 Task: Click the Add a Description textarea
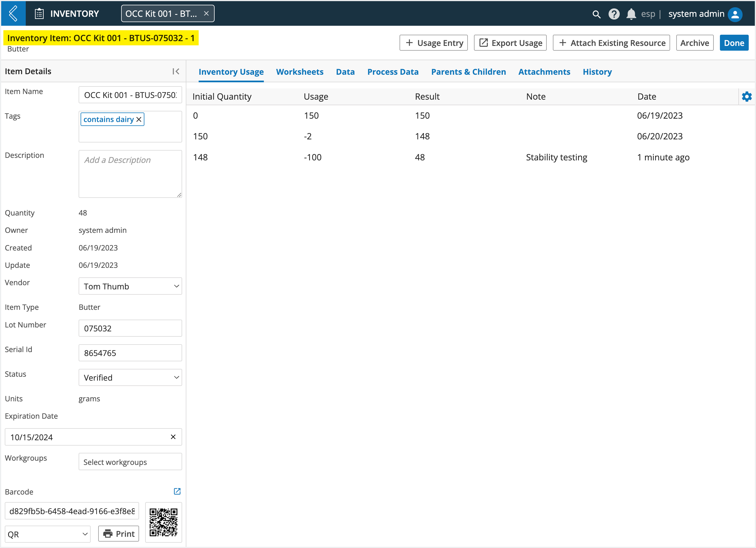[130, 174]
